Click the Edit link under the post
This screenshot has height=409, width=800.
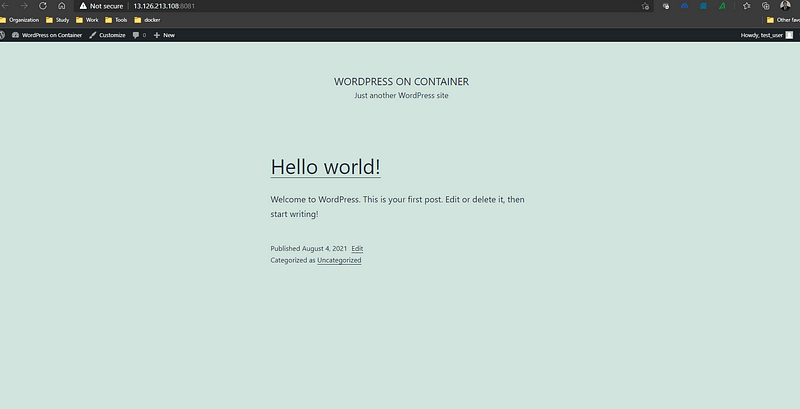pos(357,249)
